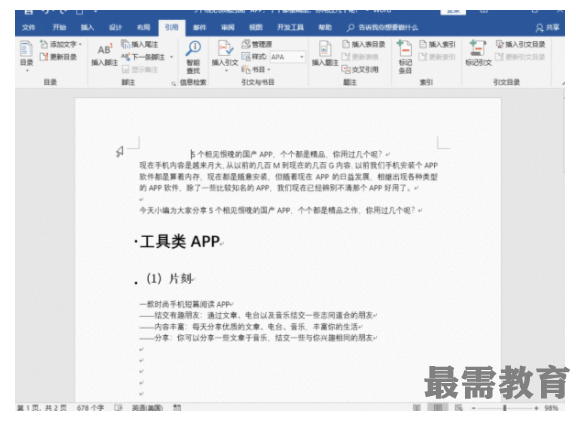The width and height of the screenshot is (576, 422).
Task: Click 添加文字 in the ribbon
Action: 61,44
